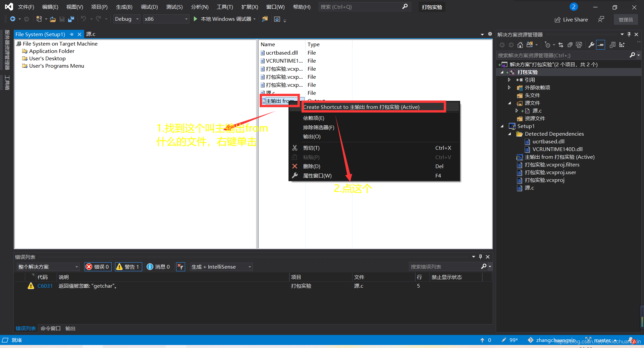Click the feedback icon next to Live Share

601,19
